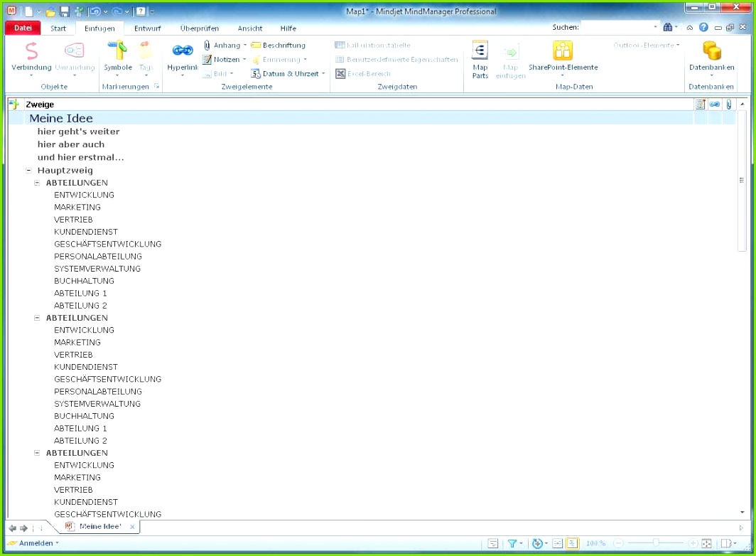Click the undo arrow icon
Screen dimensions: 756x556
click(95, 11)
